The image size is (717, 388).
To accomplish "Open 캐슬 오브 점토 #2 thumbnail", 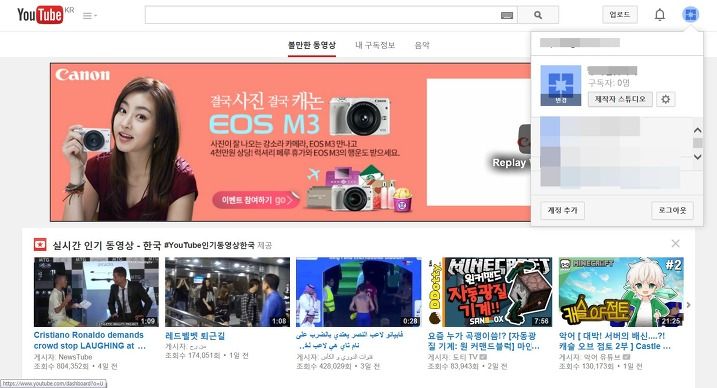I will (621, 292).
